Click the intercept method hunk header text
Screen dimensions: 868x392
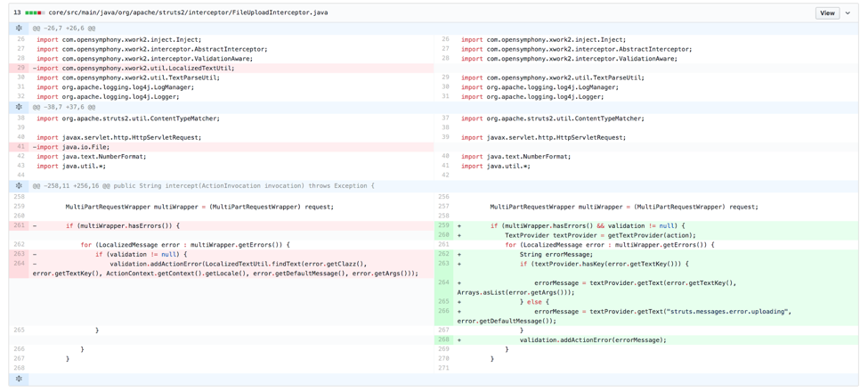pyautogui.click(x=203, y=186)
